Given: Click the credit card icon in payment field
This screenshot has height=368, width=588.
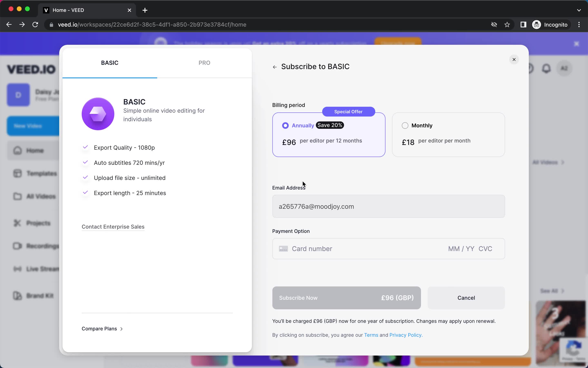Looking at the screenshot, I should click(283, 249).
